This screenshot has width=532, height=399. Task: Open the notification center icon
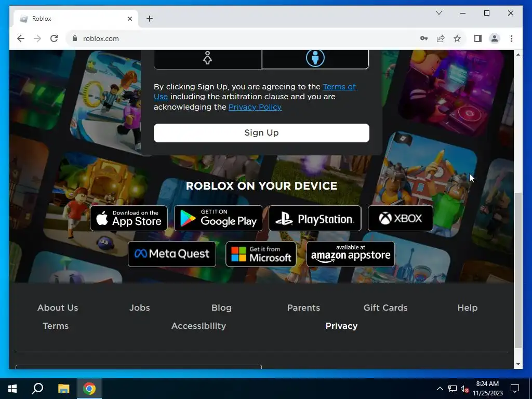515,389
